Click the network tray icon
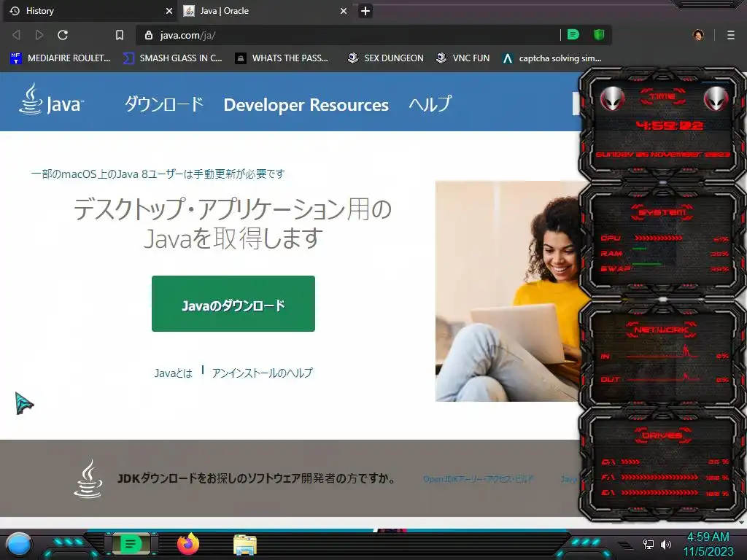Screen dimensions: 747x560 tap(649, 544)
